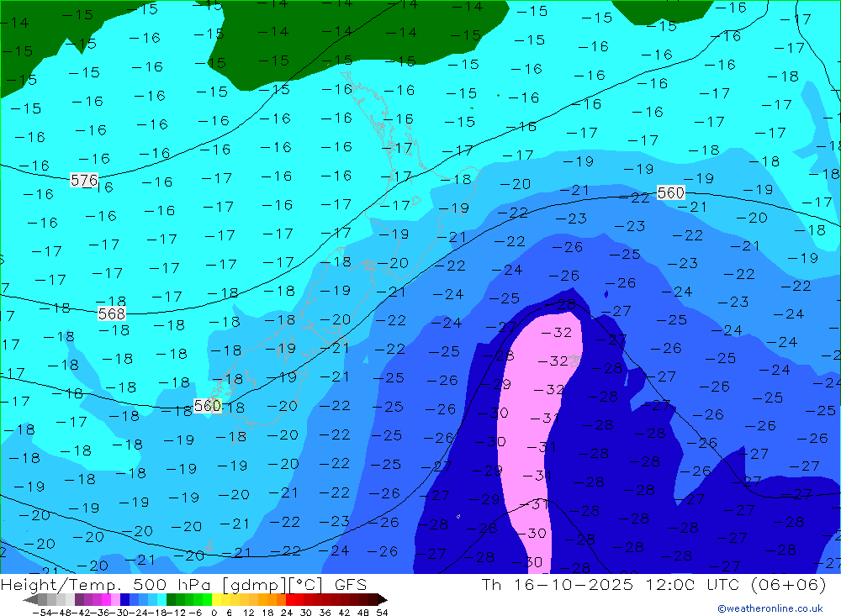
Task: Select the light pink legend swatch left of -30
Action: click(x=115, y=599)
